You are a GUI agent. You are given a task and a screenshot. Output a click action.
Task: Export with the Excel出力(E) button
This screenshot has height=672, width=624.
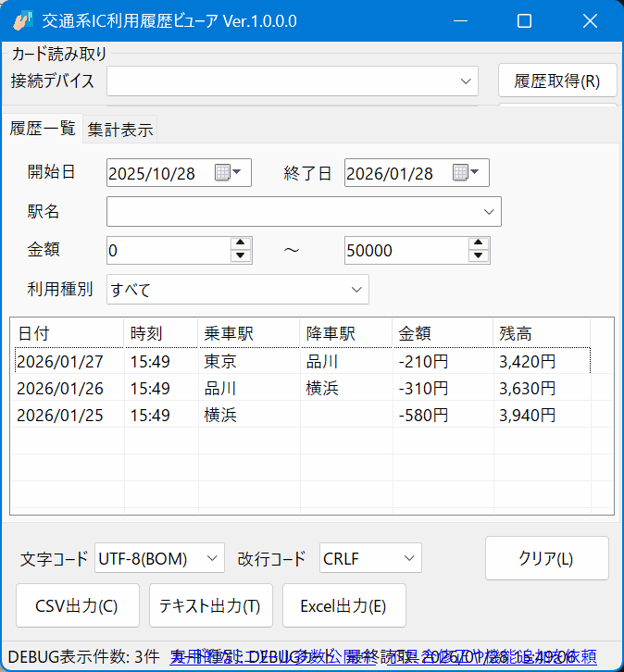click(344, 605)
